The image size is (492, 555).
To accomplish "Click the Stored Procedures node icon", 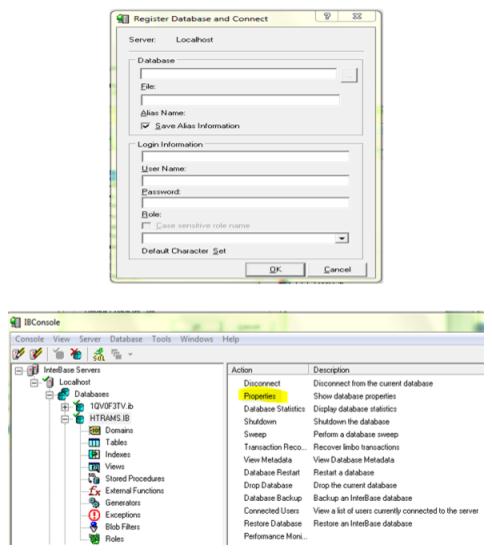I will pyautogui.click(x=94, y=479).
